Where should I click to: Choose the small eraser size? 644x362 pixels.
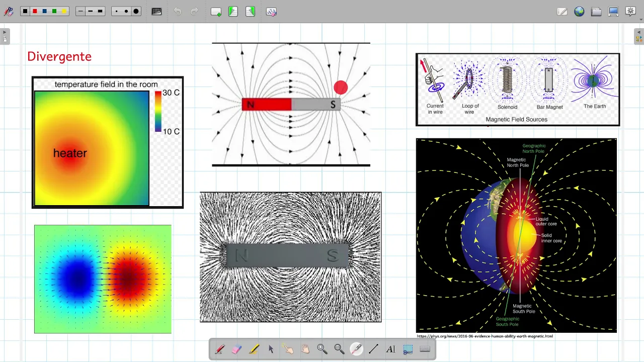[116, 11]
